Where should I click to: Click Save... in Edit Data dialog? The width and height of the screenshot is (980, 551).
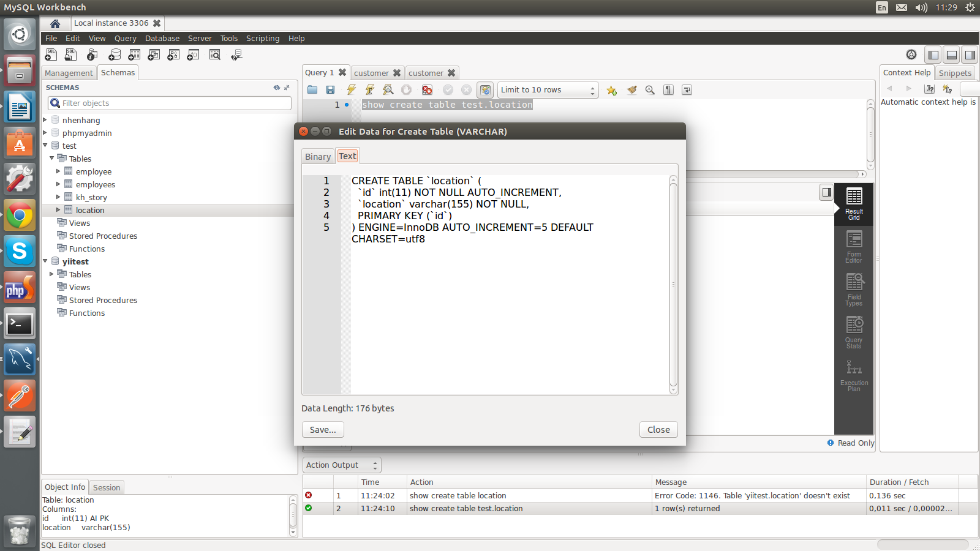323,430
